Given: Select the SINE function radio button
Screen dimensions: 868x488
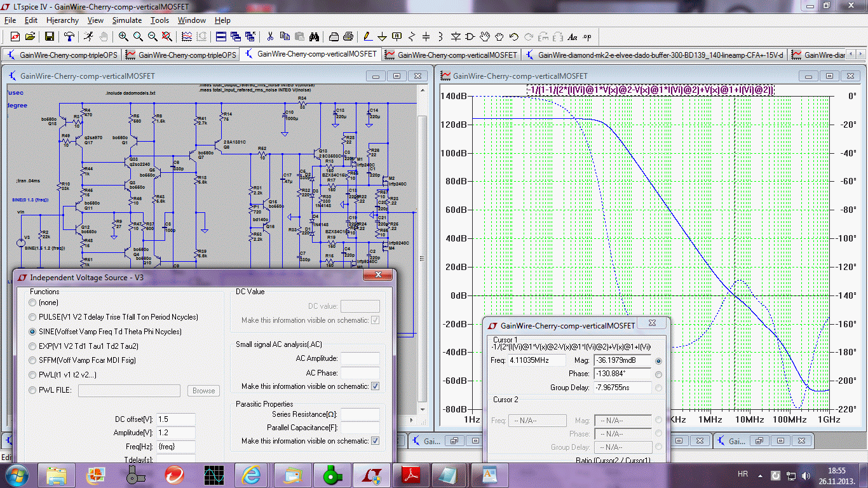Looking at the screenshot, I should 32,332.
